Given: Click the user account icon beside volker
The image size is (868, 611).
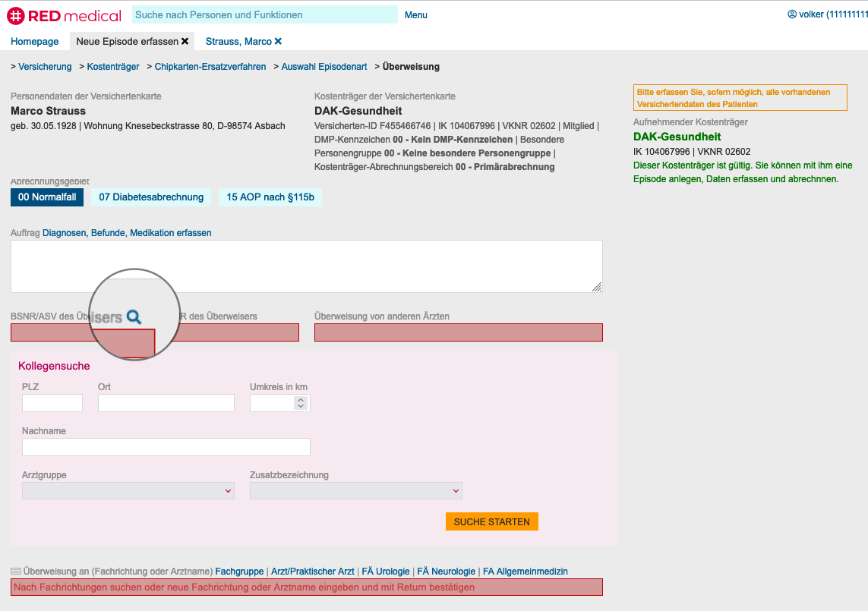Looking at the screenshot, I should point(792,14).
